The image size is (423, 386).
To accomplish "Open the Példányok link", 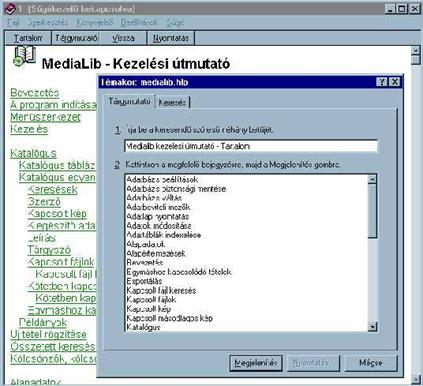I will pyautogui.click(x=43, y=322).
